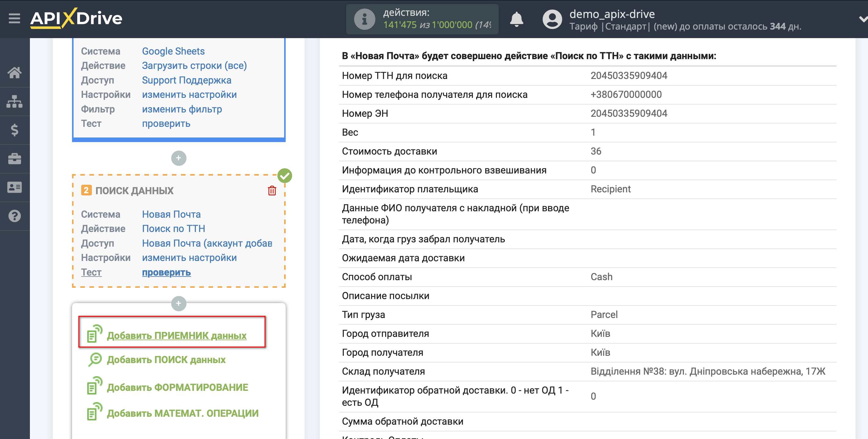
Task: Click the green checkmark status icon
Action: point(284,175)
